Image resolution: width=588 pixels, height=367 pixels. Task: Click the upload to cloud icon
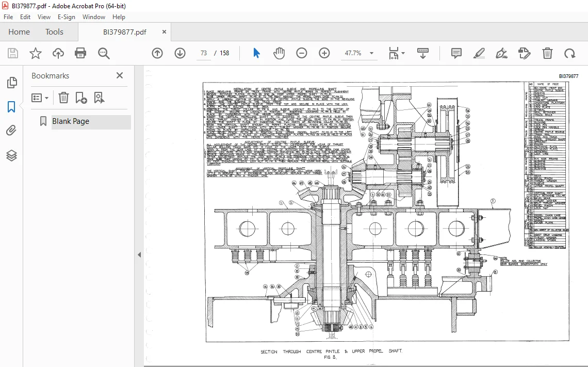(x=58, y=53)
